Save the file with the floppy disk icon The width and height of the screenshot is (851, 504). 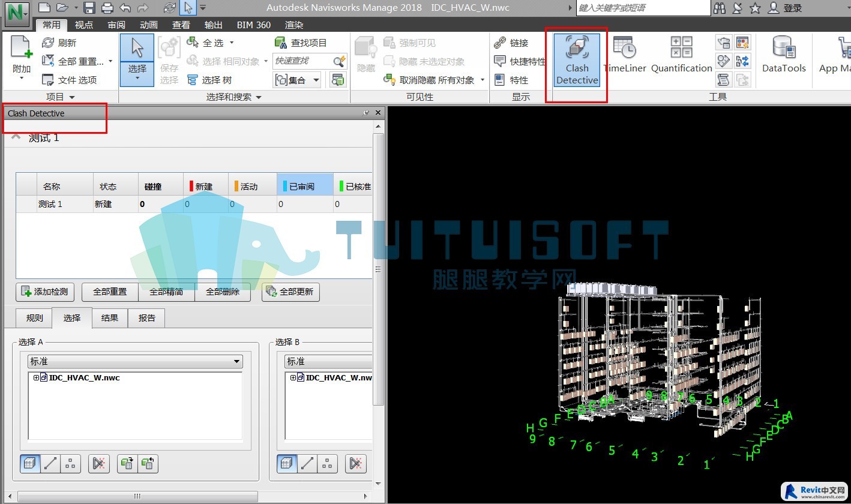[89, 8]
